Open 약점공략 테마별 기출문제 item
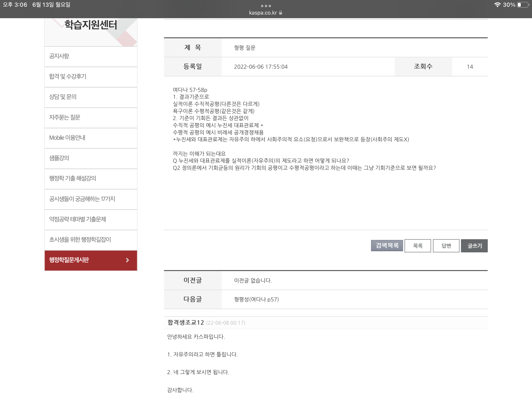 point(78,219)
